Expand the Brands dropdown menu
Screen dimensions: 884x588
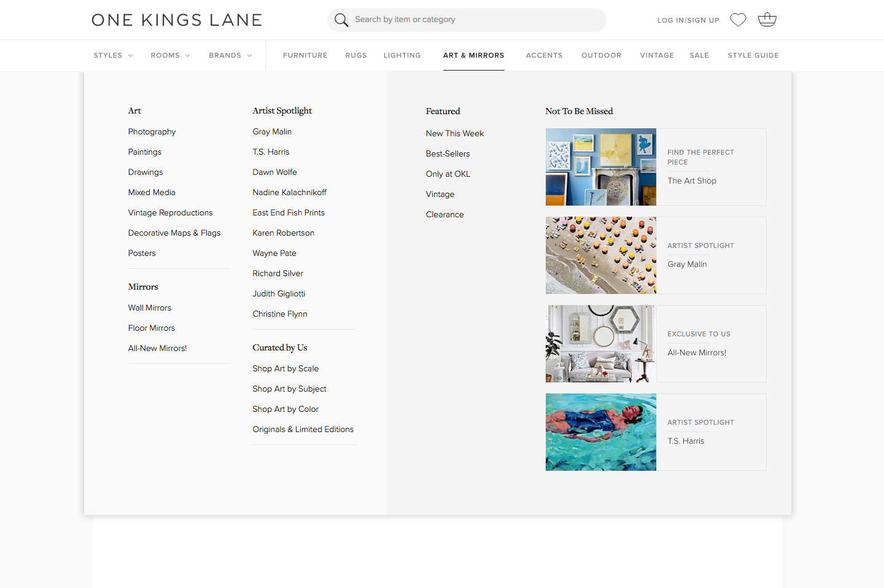click(230, 55)
